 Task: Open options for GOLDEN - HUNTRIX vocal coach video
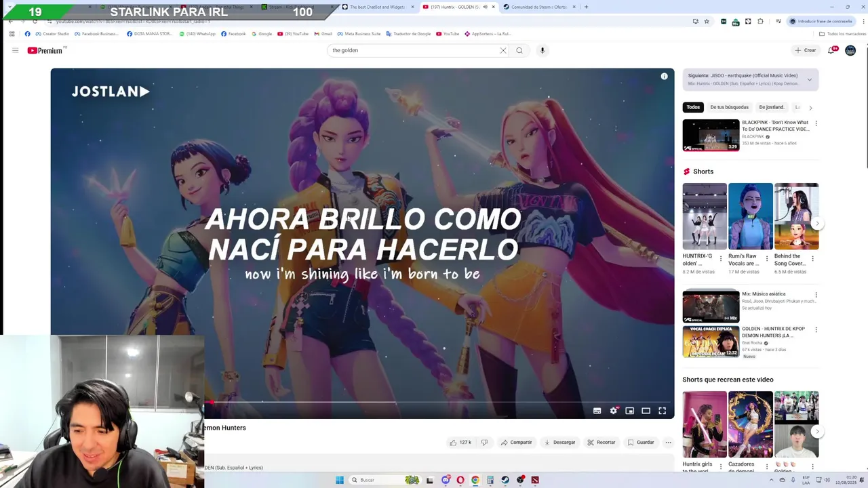coord(816,330)
